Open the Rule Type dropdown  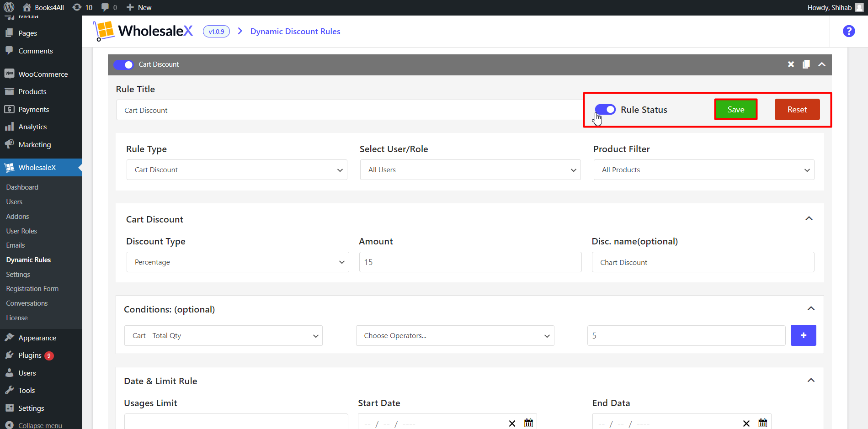coord(237,170)
